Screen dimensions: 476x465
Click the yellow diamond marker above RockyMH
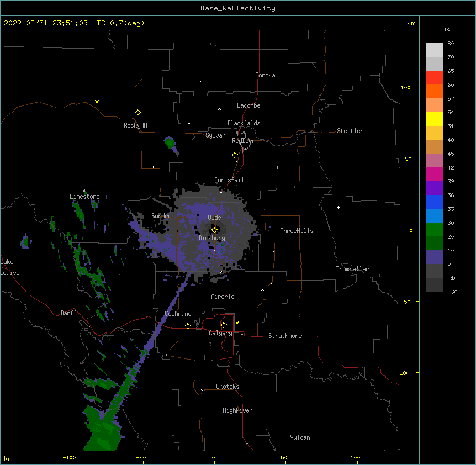point(137,113)
